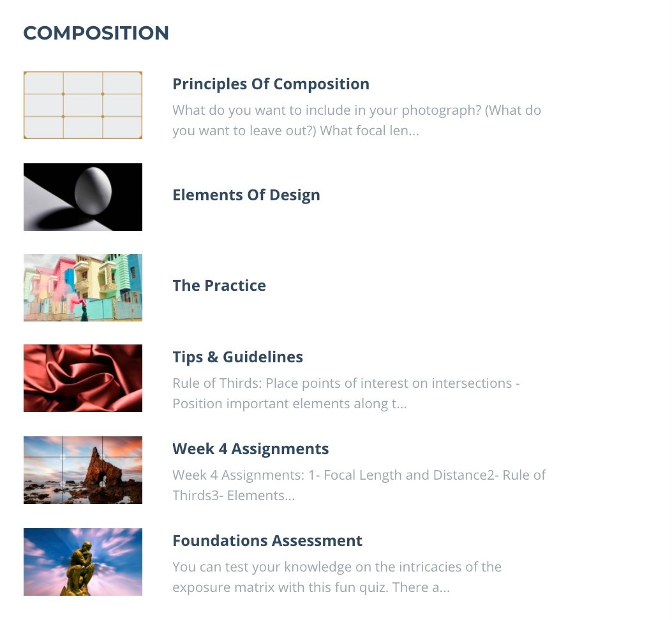The width and height of the screenshot is (672, 620).
Task: Open Foundations Assessment title link
Action: point(267,541)
